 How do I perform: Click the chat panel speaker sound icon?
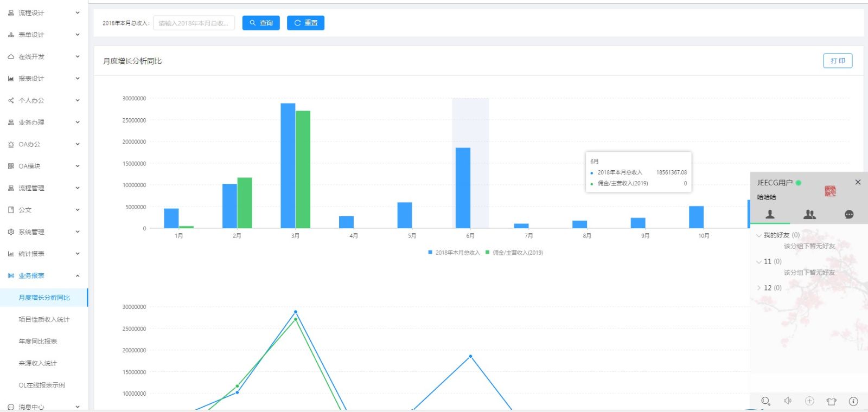click(788, 401)
